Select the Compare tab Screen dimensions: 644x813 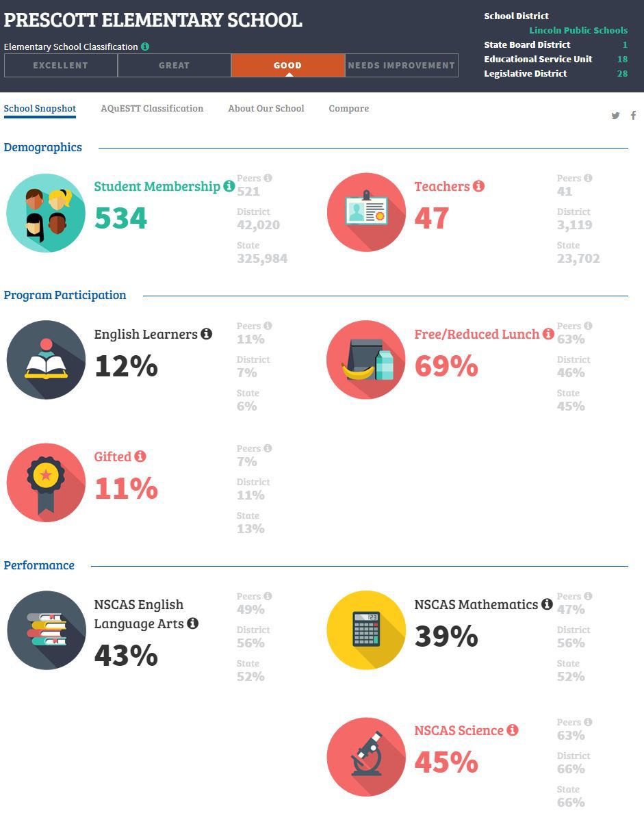click(349, 109)
